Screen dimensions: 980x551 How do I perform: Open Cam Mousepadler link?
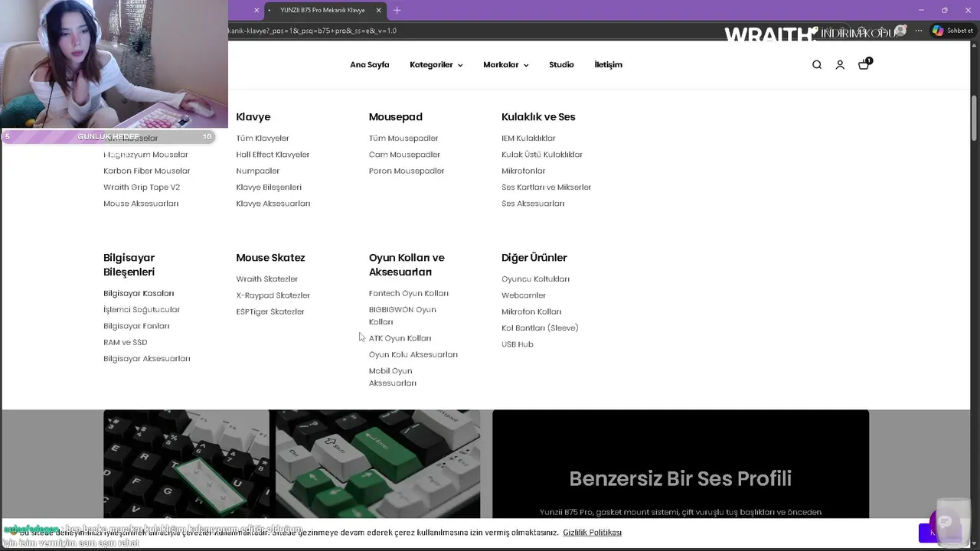pos(404,155)
